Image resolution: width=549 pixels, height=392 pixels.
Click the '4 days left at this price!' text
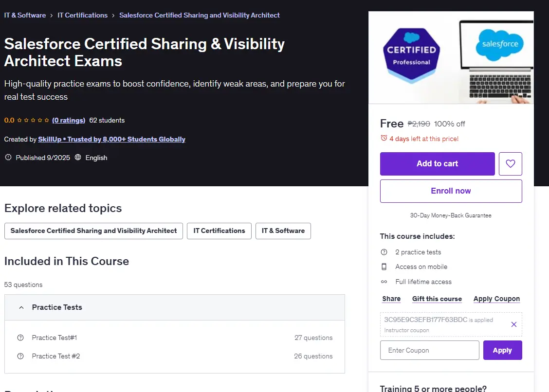coord(424,139)
